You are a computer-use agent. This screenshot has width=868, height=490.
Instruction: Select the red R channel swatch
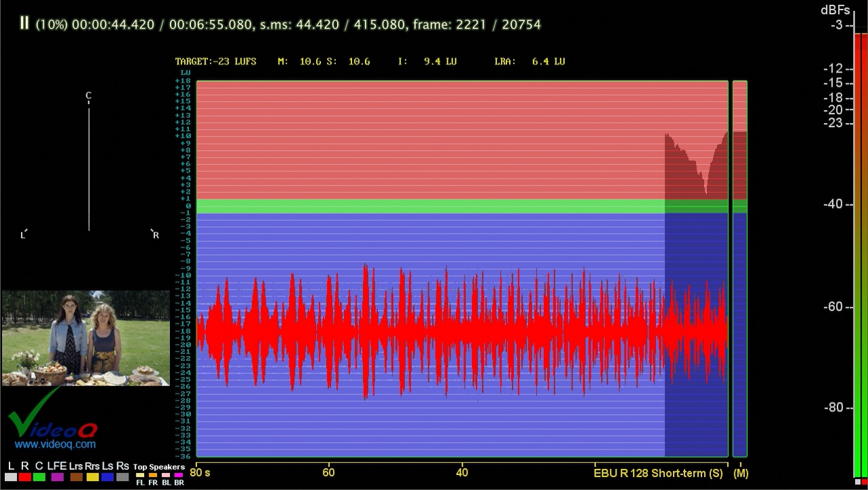tap(25, 477)
